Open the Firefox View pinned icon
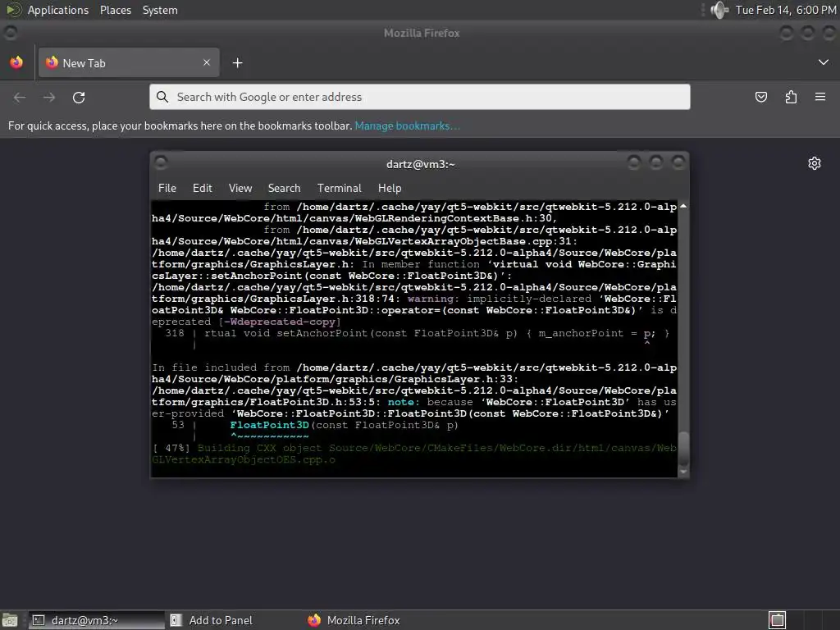The height and width of the screenshot is (630, 840). pos(16,62)
